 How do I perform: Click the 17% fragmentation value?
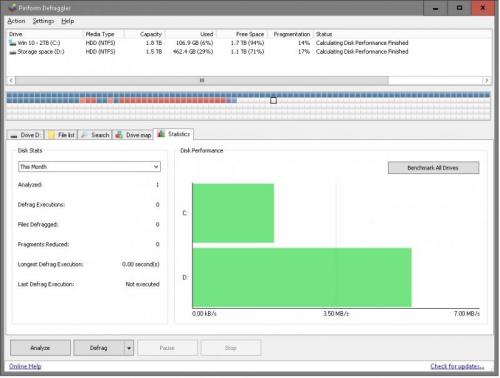coord(304,52)
